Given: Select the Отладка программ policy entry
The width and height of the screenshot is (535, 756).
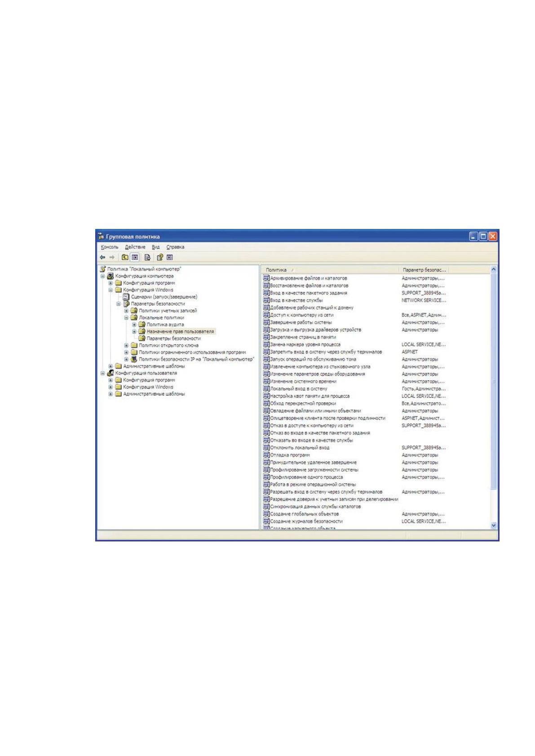Looking at the screenshot, I should [290, 455].
